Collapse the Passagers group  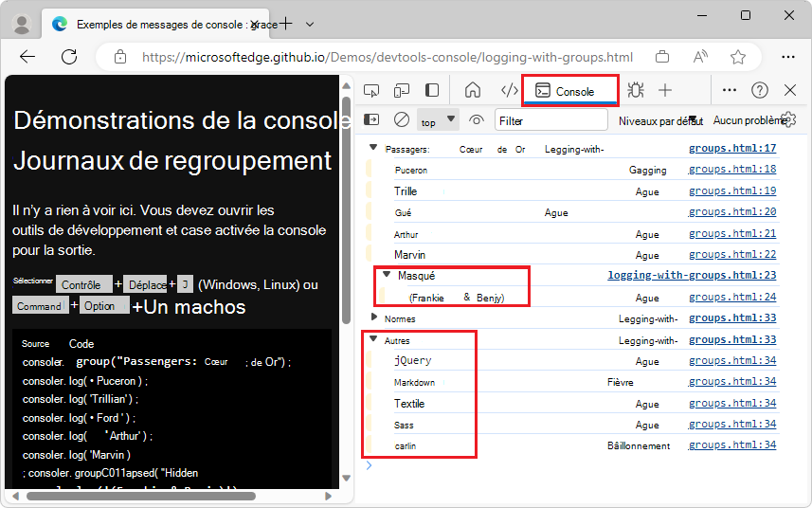click(373, 148)
